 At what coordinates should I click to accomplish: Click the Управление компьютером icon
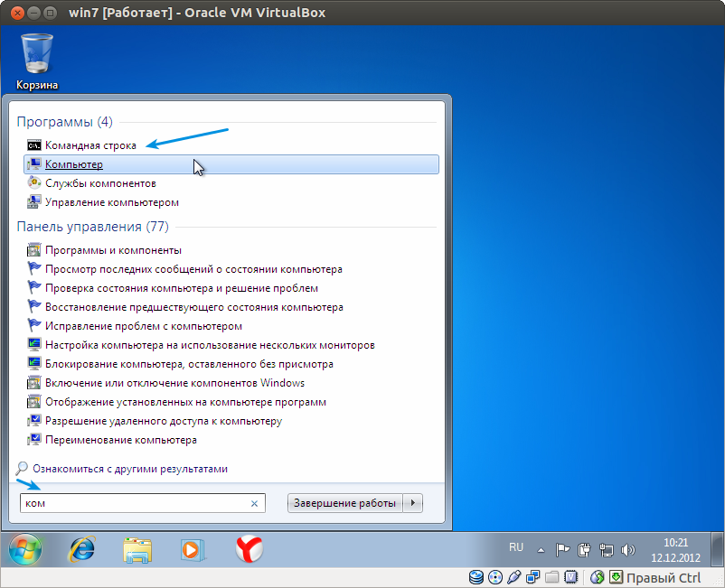[33, 202]
